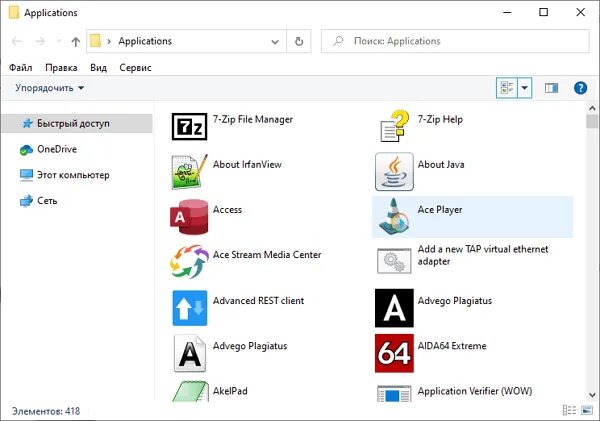Click the change view layout button
The width and height of the screenshot is (600, 421).
click(x=507, y=88)
